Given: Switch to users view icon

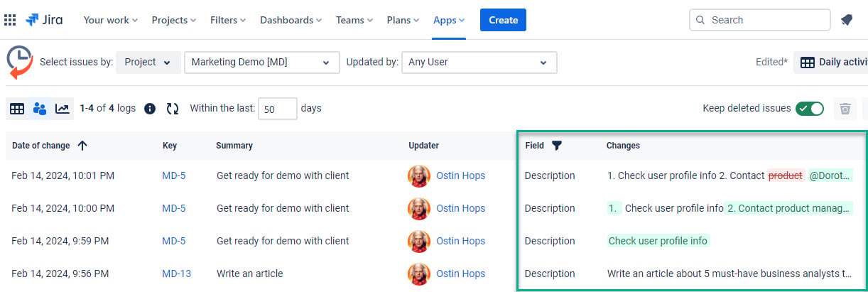Looking at the screenshot, I should pyautogui.click(x=40, y=109).
